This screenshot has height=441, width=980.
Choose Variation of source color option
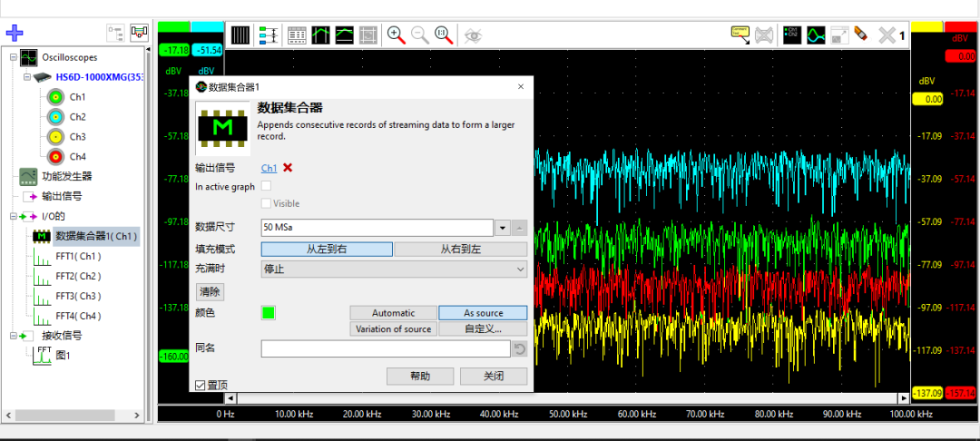pyautogui.click(x=394, y=328)
